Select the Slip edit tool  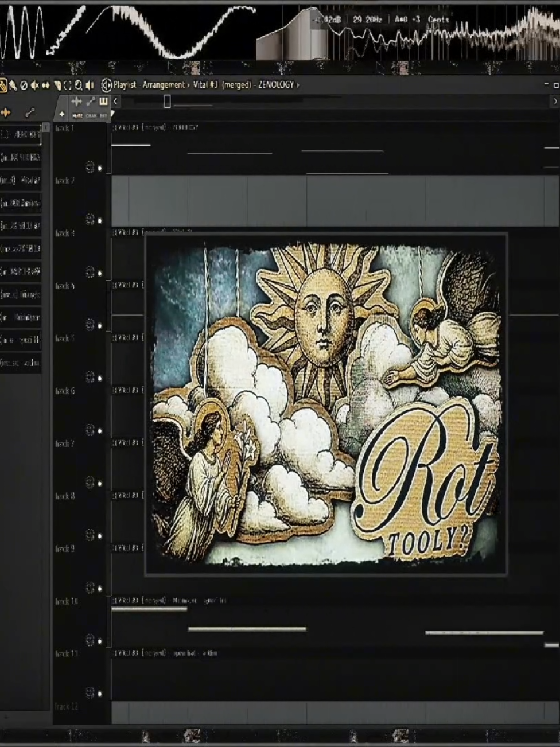(46, 85)
